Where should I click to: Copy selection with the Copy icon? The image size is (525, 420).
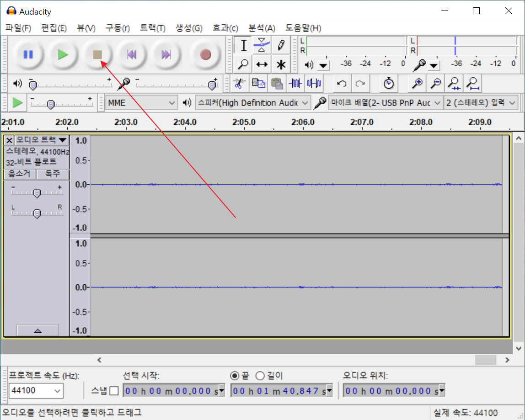[258, 83]
